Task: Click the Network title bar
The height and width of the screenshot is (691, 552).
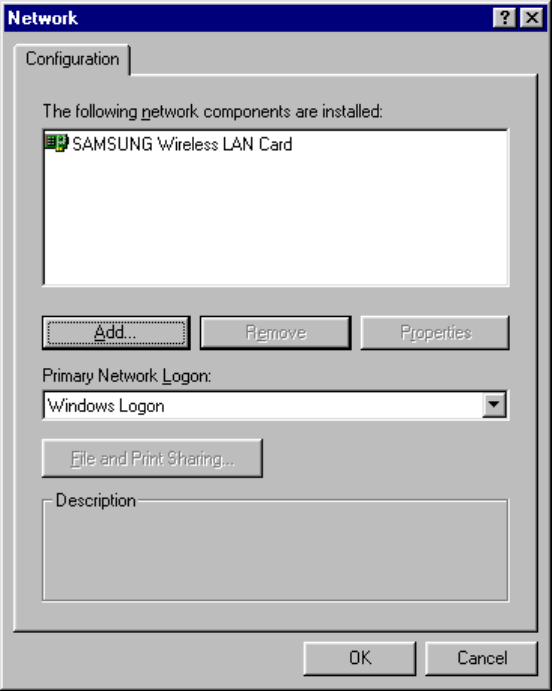Action: (x=247, y=18)
